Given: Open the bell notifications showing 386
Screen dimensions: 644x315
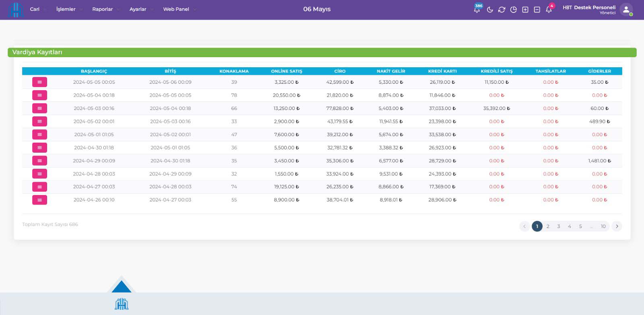Looking at the screenshot, I should tap(477, 9).
